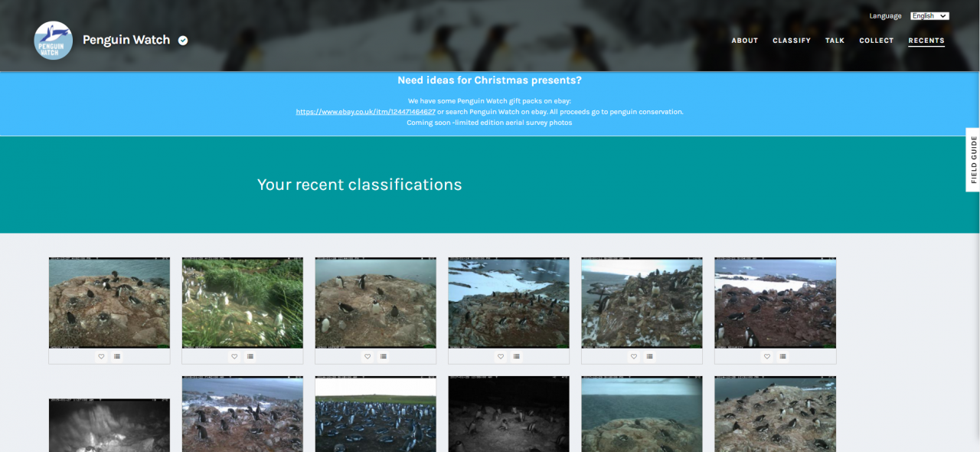The height and width of the screenshot is (452, 980).
Task: Click the Penguin Watch round logo
Action: [x=54, y=41]
